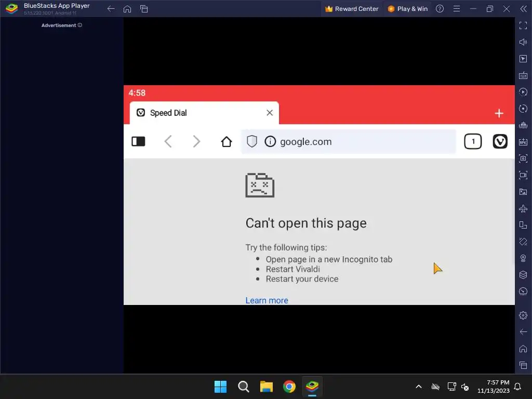Take a screenshot using the camera frame icon
The height and width of the screenshot is (399, 532).
coord(523,158)
